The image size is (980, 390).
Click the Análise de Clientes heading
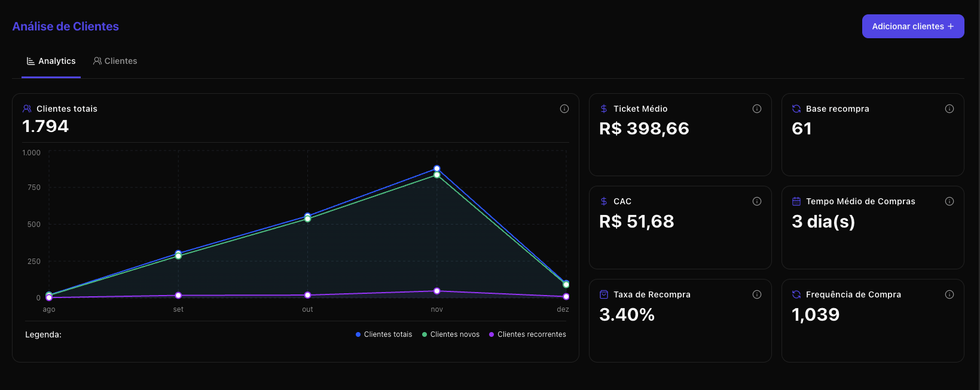pos(65,26)
